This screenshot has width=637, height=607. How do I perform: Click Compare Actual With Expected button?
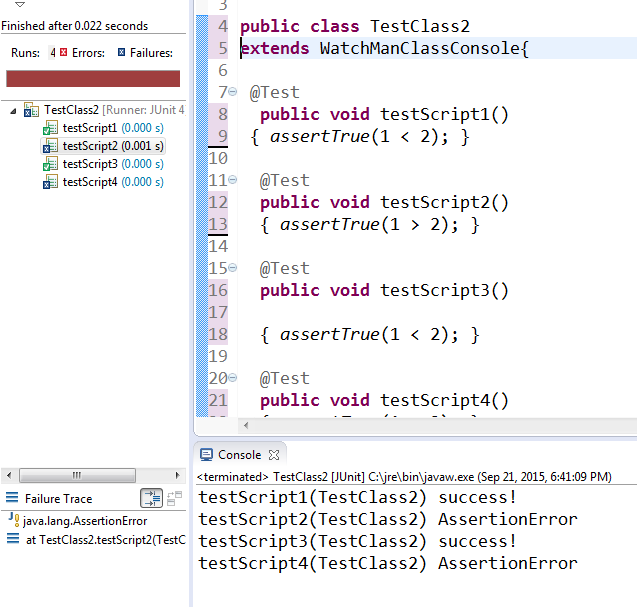coord(175,498)
